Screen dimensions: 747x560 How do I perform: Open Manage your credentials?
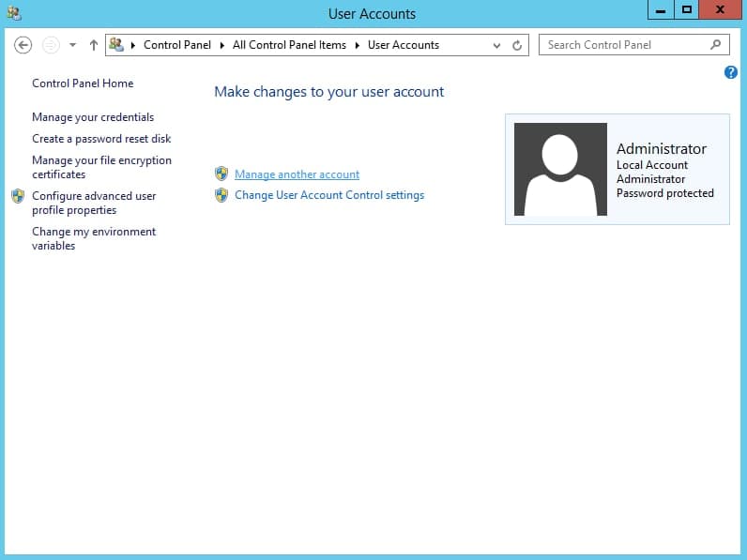click(x=93, y=117)
